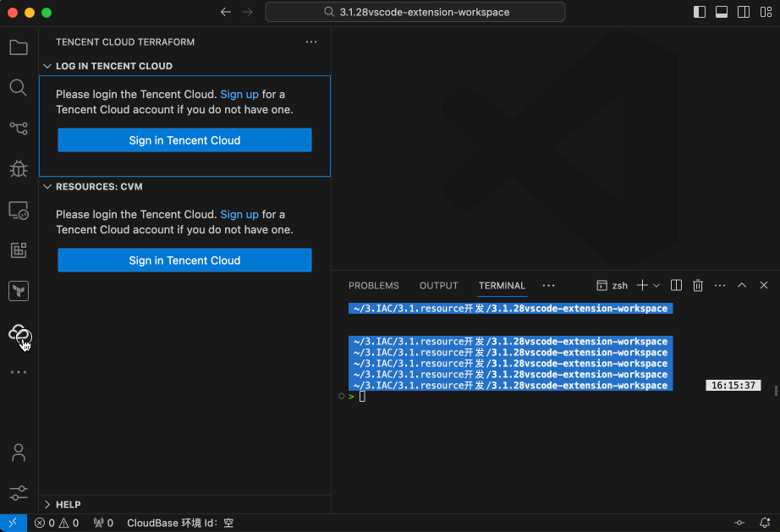The width and height of the screenshot is (780, 532).
Task: Show the hidden panel tabs ellipsis
Action: click(548, 285)
